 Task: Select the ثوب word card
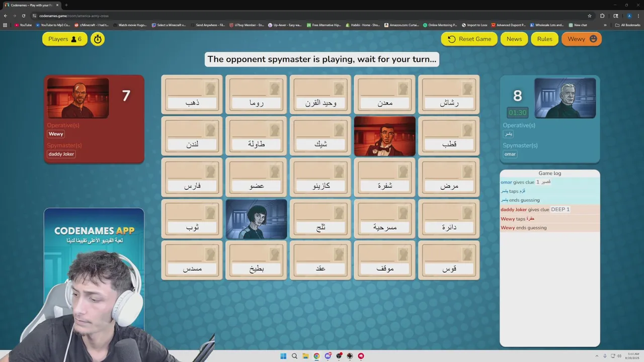coord(192,219)
